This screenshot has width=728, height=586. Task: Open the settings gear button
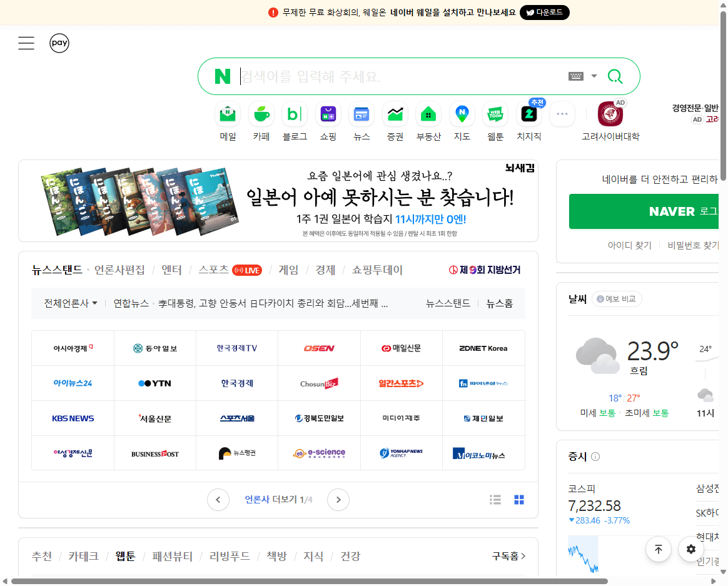[x=691, y=549]
